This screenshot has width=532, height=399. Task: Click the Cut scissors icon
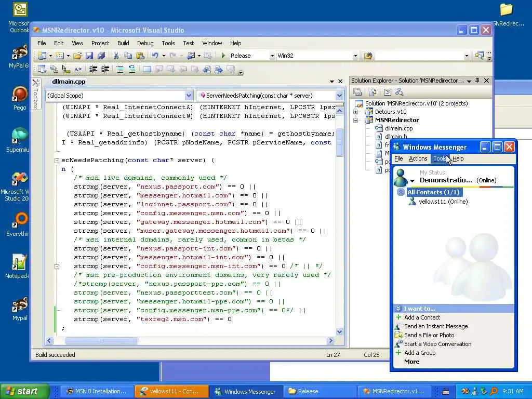tap(116, 56)
